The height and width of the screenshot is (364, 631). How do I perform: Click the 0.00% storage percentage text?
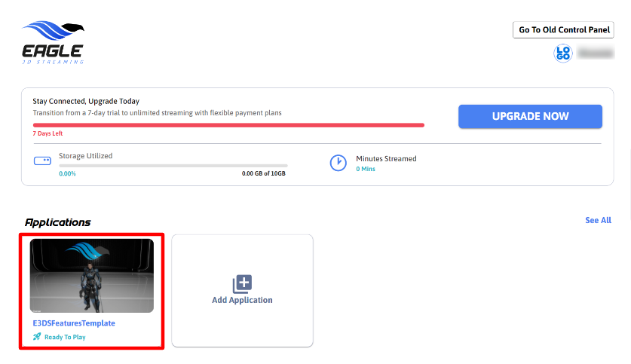67,173
